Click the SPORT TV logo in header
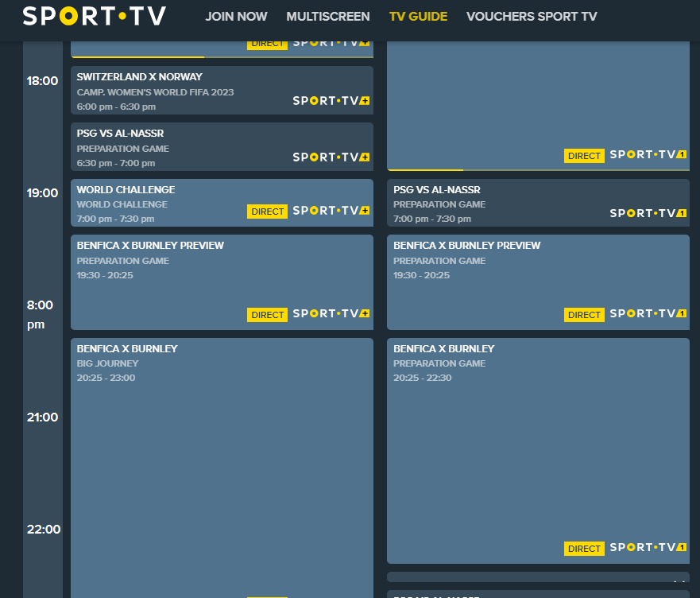The width and height of the screenshot is (700, 598). click(94, 16)
